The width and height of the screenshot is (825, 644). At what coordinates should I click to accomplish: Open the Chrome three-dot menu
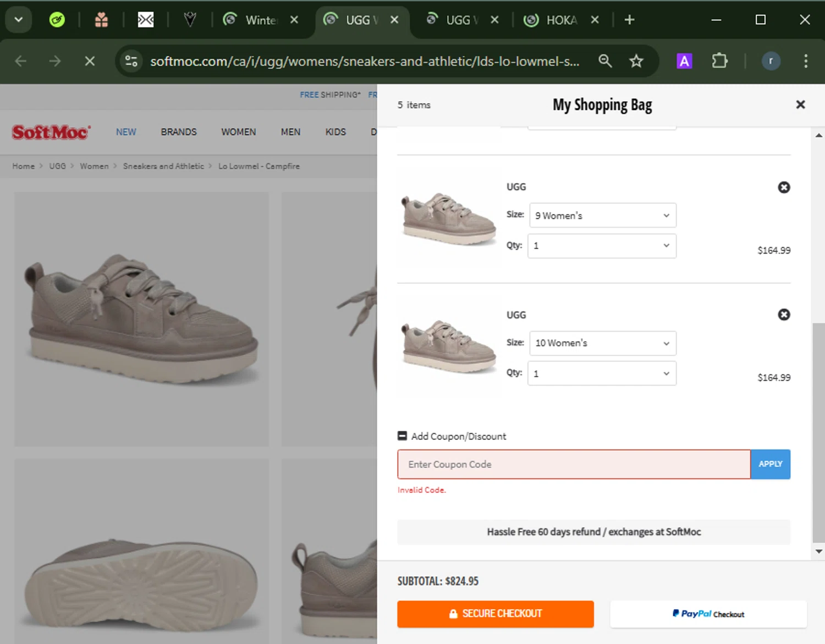(806, 61)
